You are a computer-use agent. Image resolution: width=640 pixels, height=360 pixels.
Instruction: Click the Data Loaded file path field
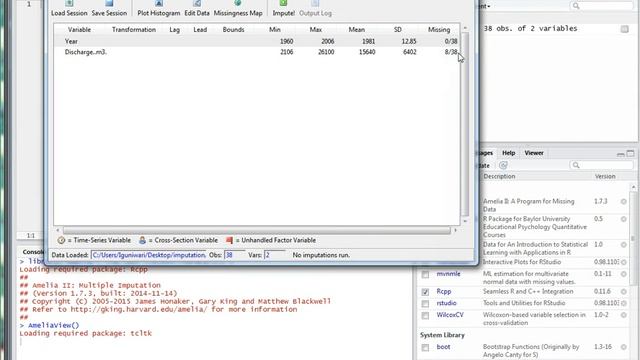[x=149, y=255]
